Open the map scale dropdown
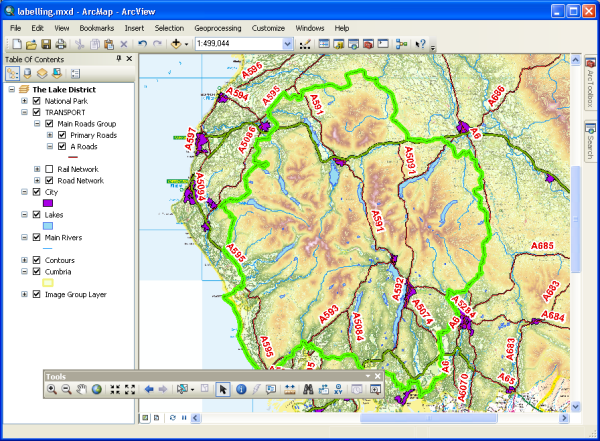 point(288,44)
